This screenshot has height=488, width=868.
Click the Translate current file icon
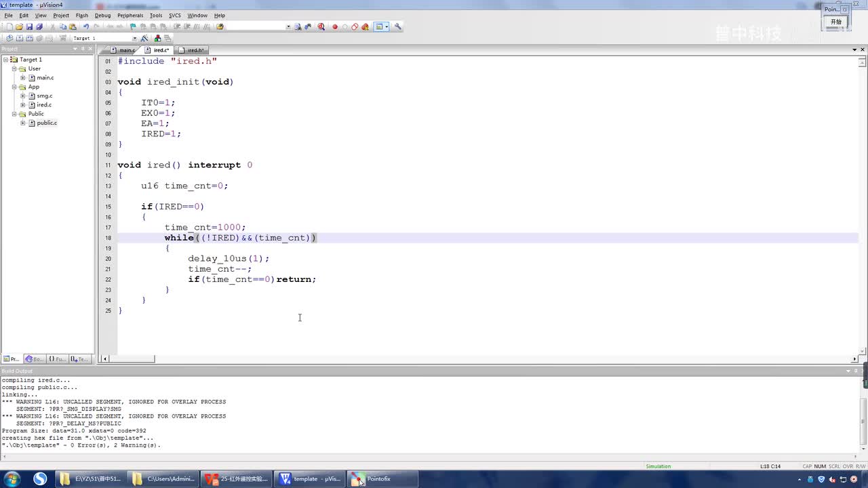coord(9,38)
